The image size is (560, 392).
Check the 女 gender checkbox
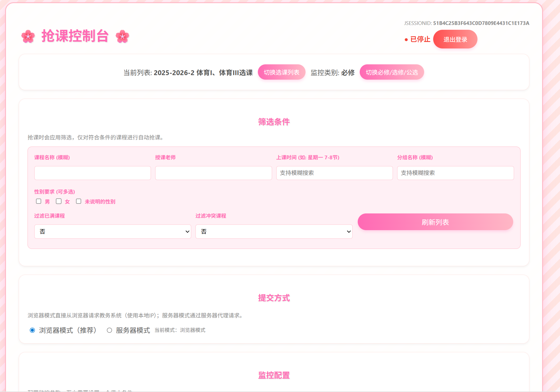click(x=59, y=201)
